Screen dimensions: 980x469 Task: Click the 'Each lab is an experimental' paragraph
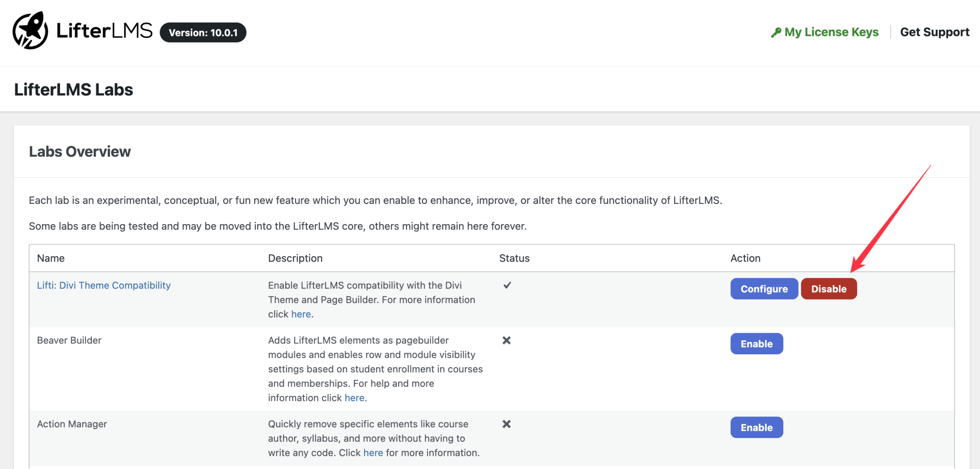pos(376,200)
